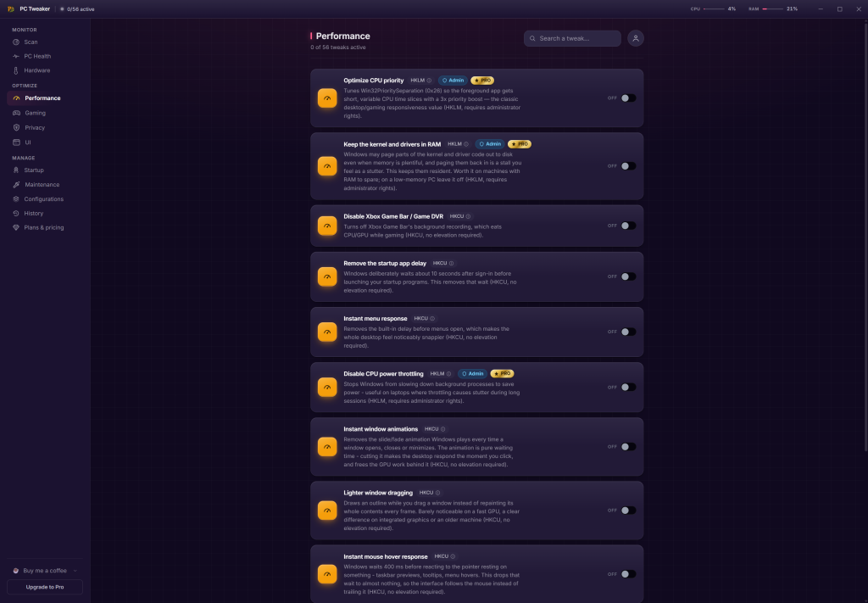Enable Remove the startup app delay switch

pos(628,276)
